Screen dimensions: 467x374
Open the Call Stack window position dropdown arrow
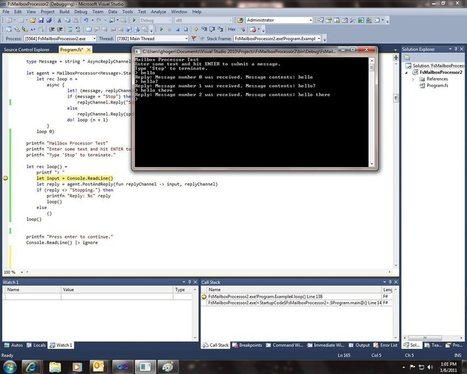384,282
